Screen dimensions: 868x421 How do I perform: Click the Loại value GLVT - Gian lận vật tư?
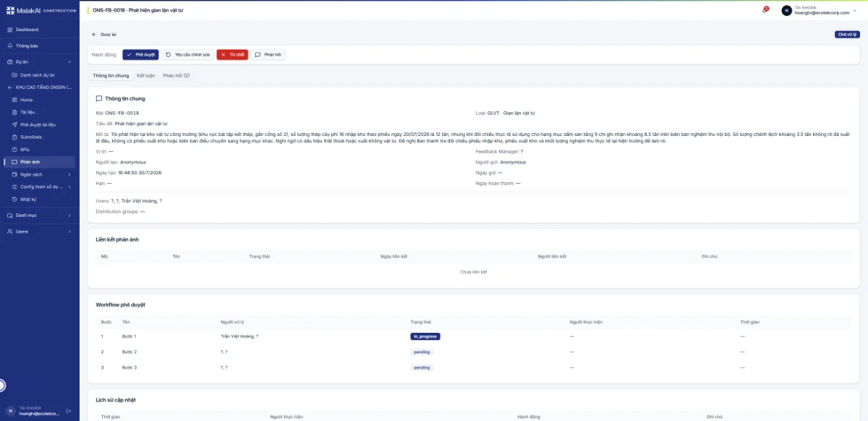[511, 114]
